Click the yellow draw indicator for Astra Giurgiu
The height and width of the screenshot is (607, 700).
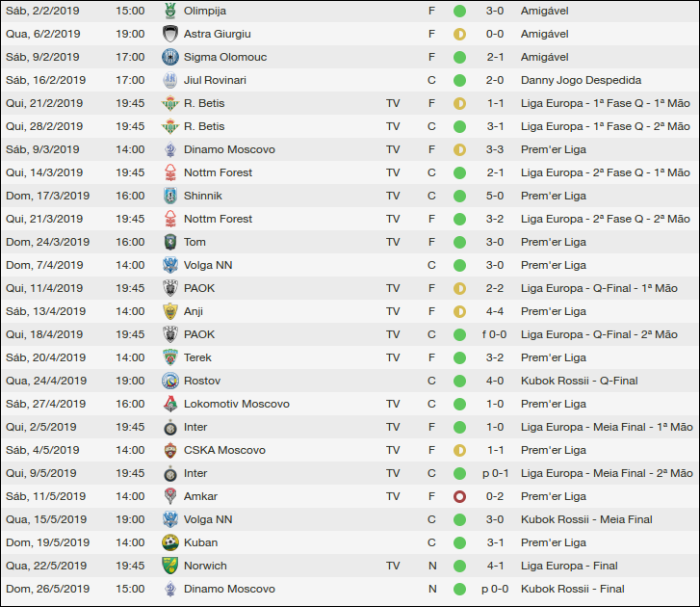tap(459, 34)
